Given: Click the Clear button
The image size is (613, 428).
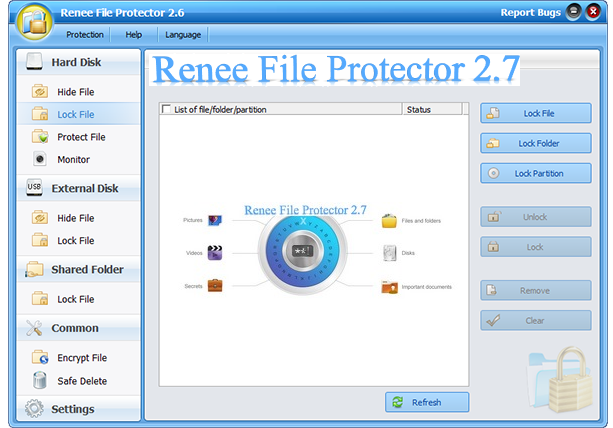Looking at the screenshot, I should (x=536, y=321).
